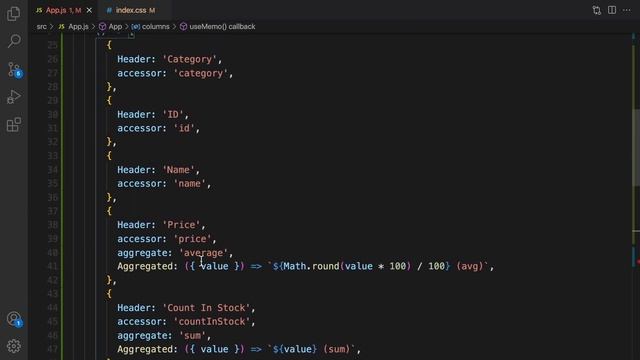The width and height of the screenshot is (640, 360).
Task: Click the (avg) text in template
Action: click(469, 266)
